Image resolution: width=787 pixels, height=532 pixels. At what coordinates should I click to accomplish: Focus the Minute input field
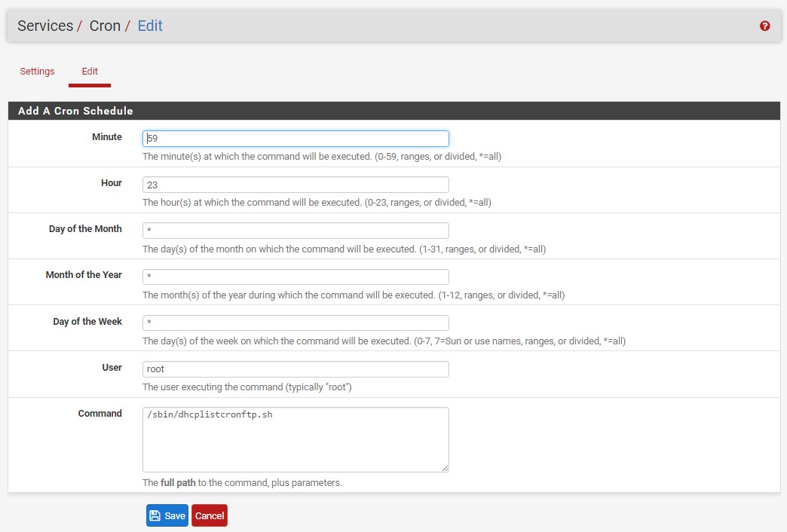[296, 139]
